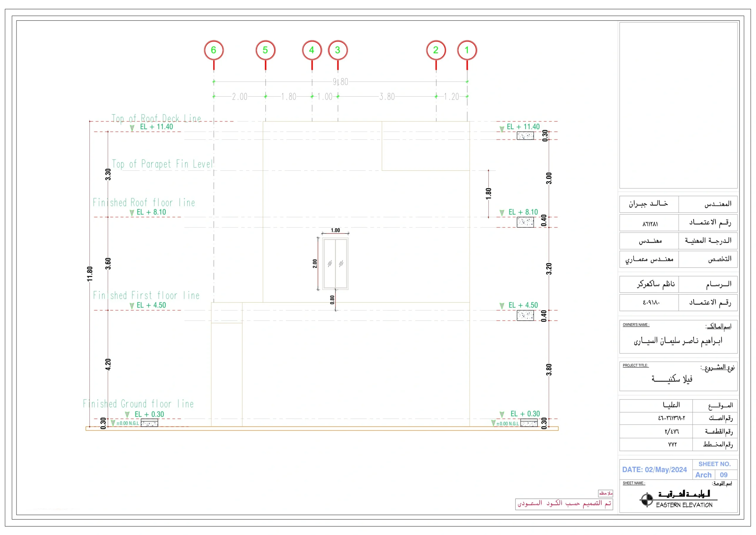Select the 11.80 total height dimension
756x535 pixels.
tap(90, 274)
